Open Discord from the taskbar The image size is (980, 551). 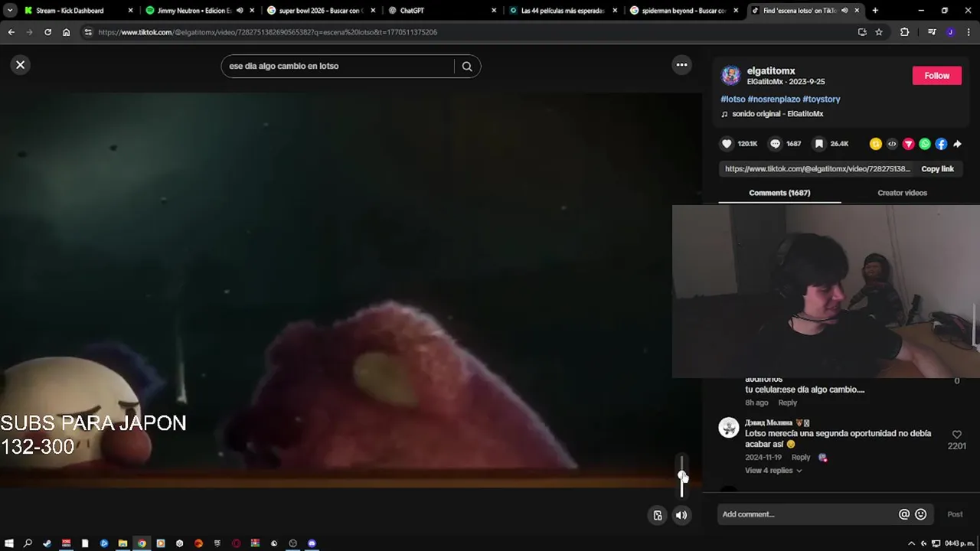[312, 543]
